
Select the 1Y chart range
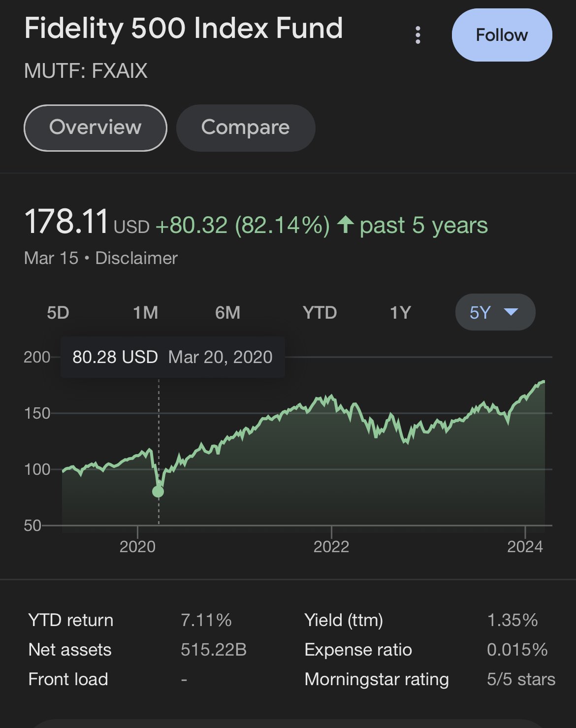pyautogui.click(x=400, y=313)
